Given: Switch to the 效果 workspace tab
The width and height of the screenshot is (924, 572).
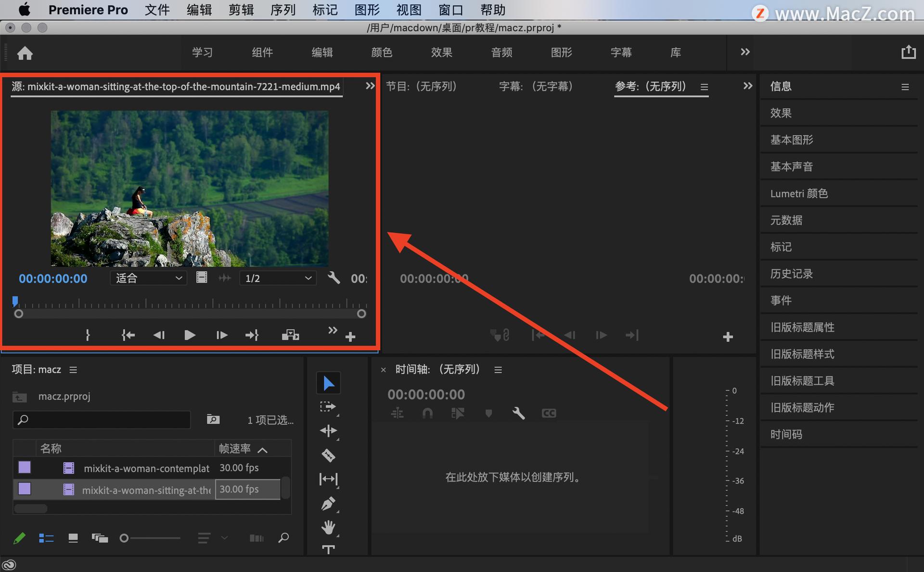Looking at the screenshot, I should click(441, 52).
